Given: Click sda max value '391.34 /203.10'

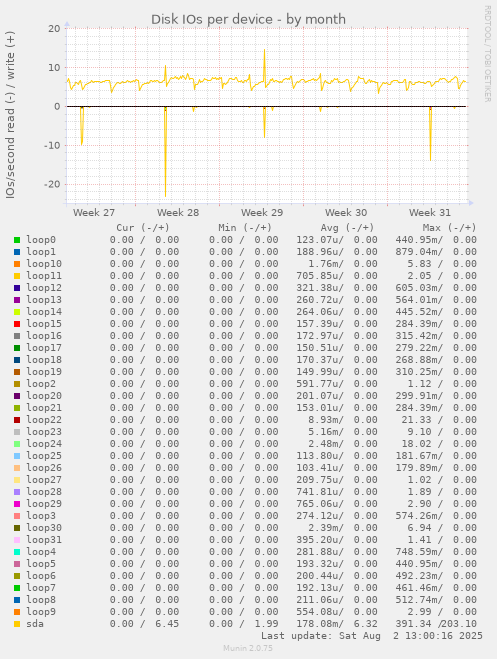Looking at the screenshot, I should (x=436, y=624).
